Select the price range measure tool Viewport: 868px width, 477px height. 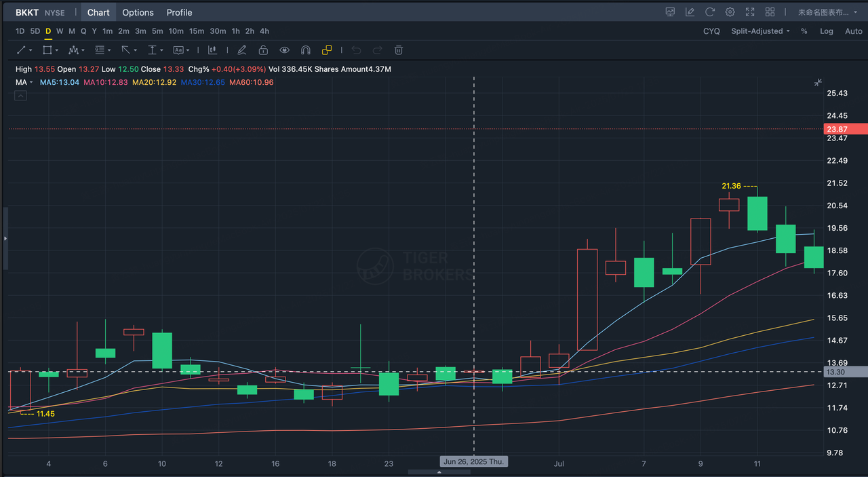[152, 50]
